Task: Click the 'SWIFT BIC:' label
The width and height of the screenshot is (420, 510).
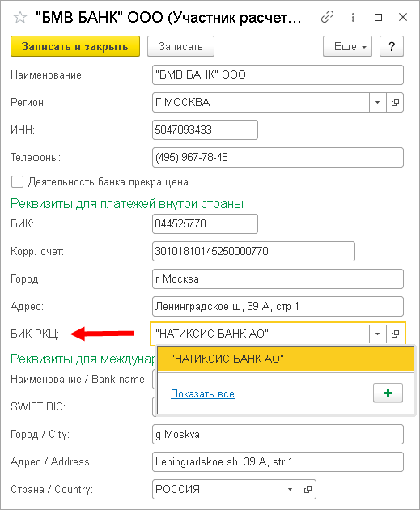Action: click(x=38, y=407)
